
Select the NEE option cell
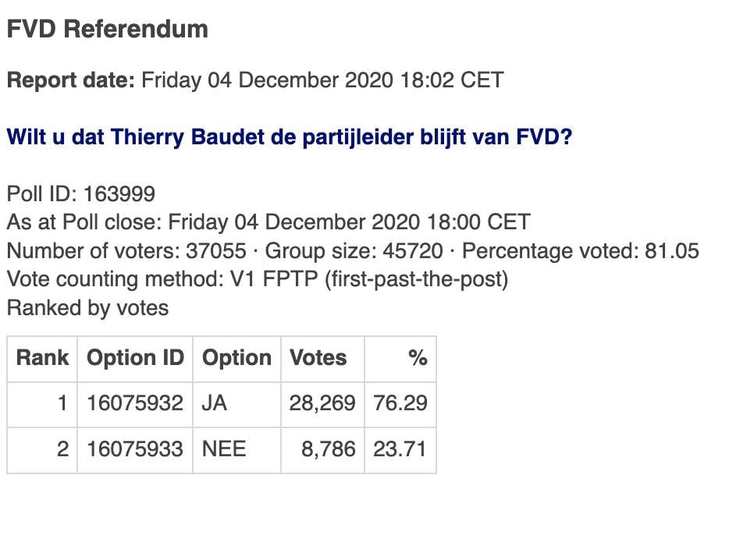coord(237,449)
